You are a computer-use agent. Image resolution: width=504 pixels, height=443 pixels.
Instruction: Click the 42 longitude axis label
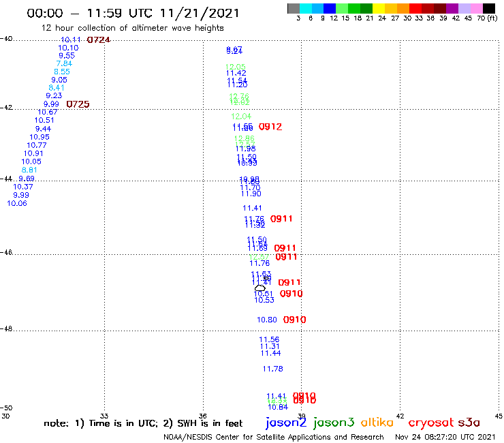coord(400,416)
